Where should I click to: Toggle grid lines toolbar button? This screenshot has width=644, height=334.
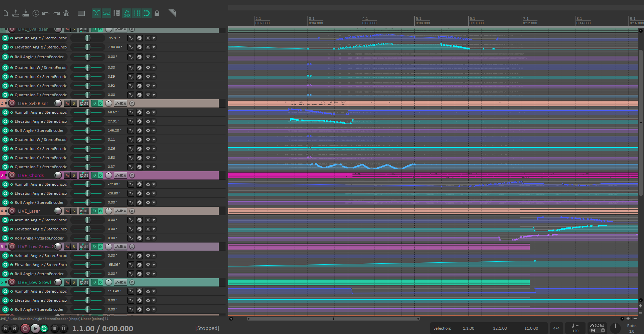(x=137, y=13)
